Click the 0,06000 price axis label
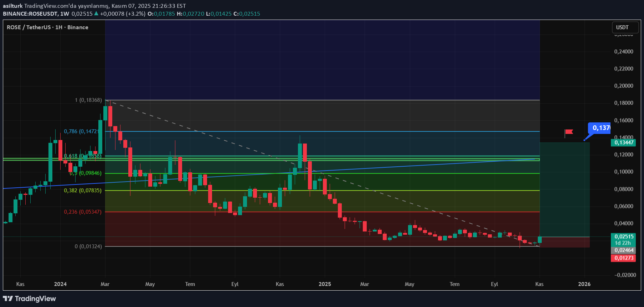Screen dimensions: 644x307 [x=624, y=206]
